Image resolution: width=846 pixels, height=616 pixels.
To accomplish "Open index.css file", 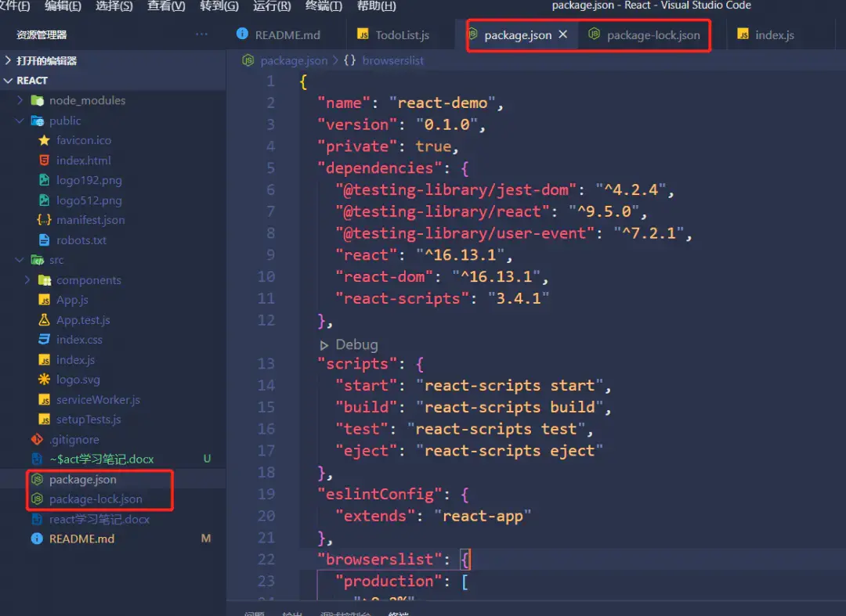I will 79,340.
